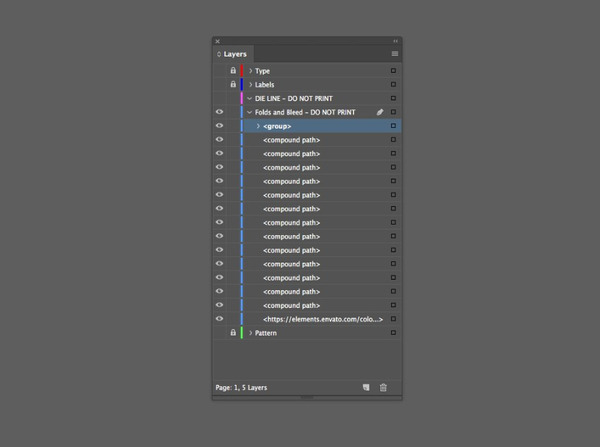This screenshot has width=600, height=447.
Task: Click selection square on the group row
Action: [394, 126]
